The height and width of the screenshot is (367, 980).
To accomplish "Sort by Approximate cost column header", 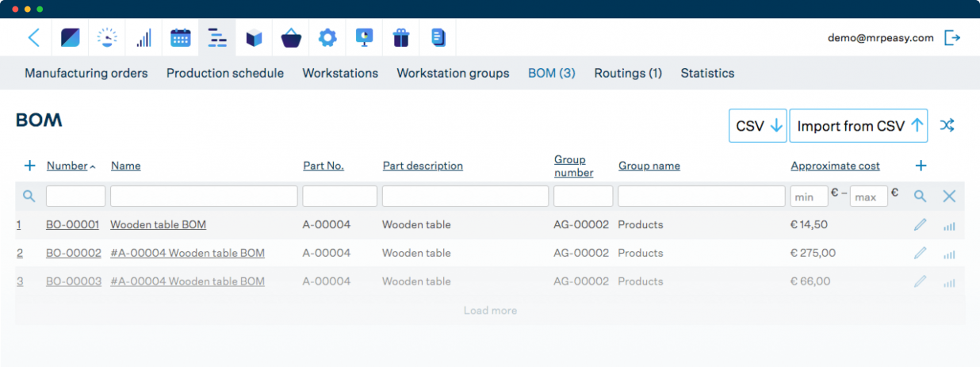I will pyautogui.click(x=835, y=166).
